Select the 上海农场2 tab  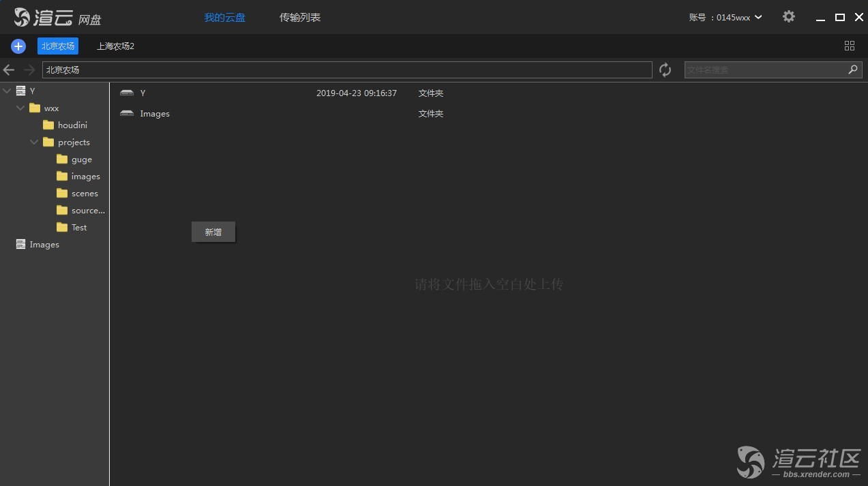tap(115, 46)
